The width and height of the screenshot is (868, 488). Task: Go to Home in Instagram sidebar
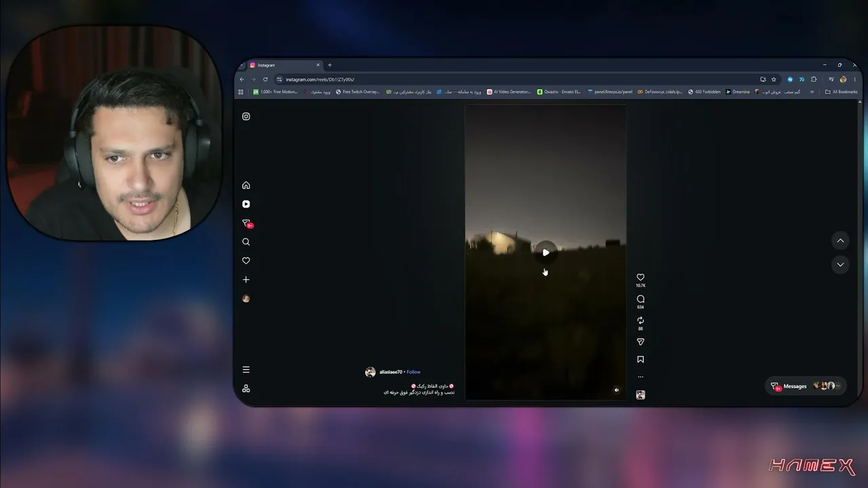246,186
